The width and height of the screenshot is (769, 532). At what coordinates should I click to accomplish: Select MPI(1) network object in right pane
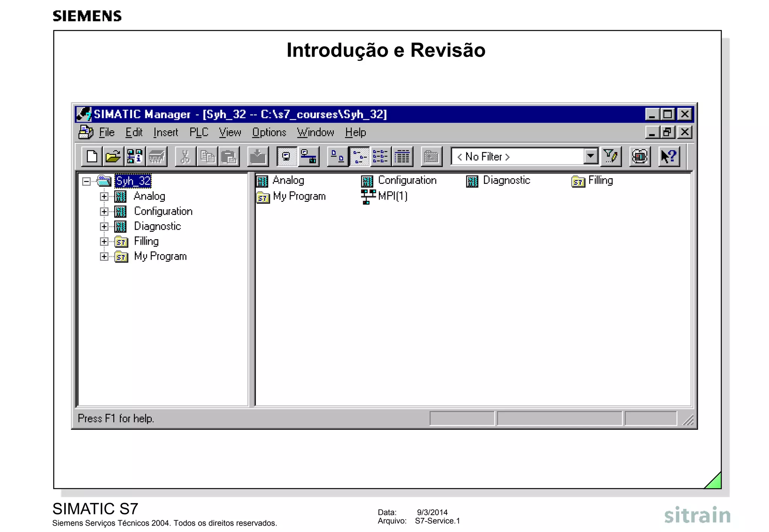pyautogui.click(x=392, y=196)
